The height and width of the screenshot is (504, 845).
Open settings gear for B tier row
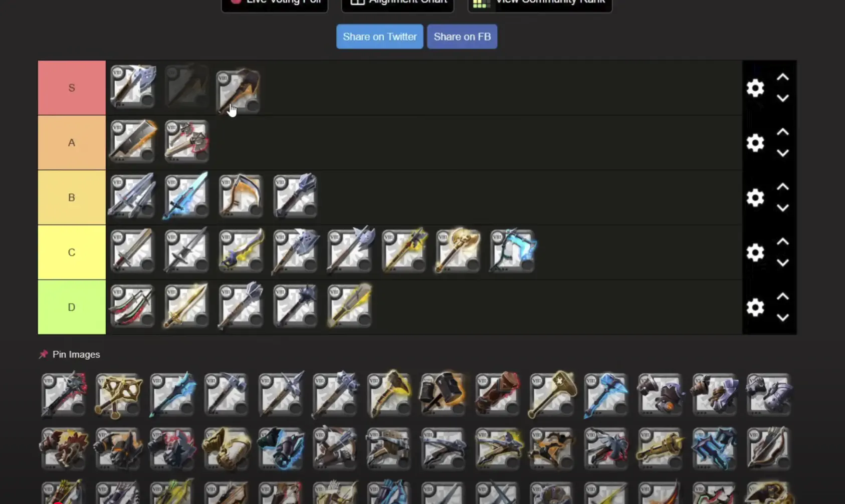coord(755,197)
